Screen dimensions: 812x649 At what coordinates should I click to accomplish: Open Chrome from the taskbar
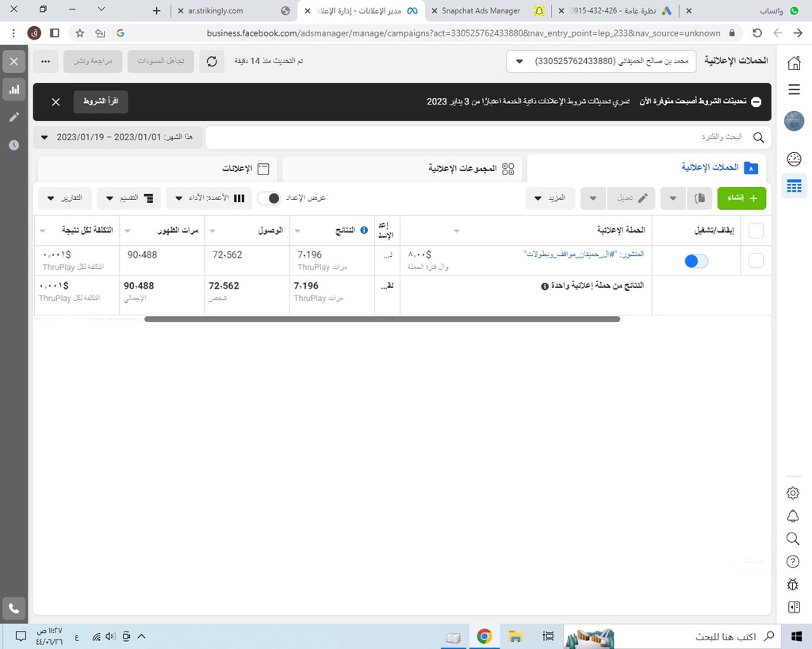tap(485, 636)
